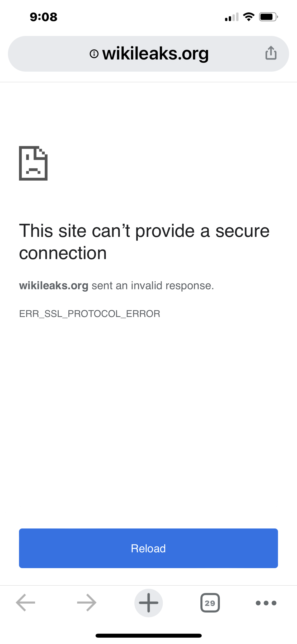Tap the Wi-Fi status icon
Screen dimensions: 297x644
[249, 17]
